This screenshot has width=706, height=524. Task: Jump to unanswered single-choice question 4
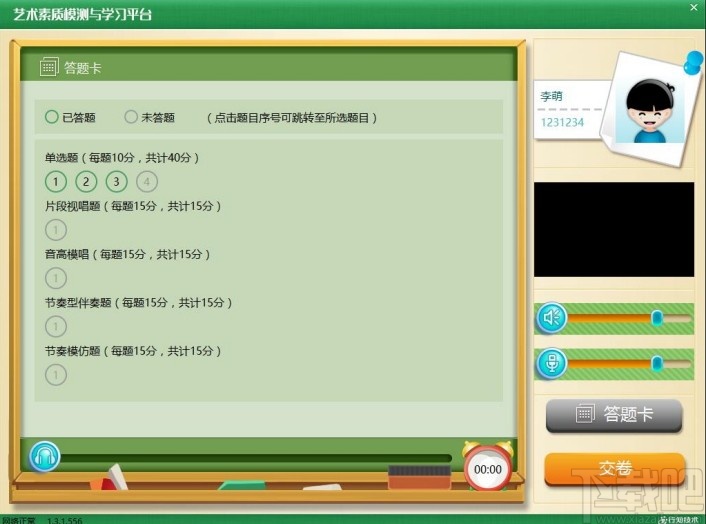click(147, 181)
